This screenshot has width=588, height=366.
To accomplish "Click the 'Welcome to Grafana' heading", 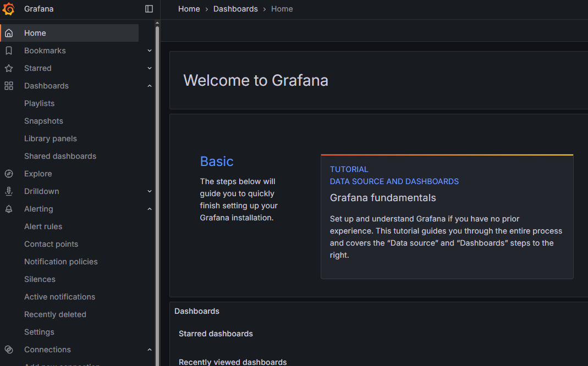I will coord(256,81).
